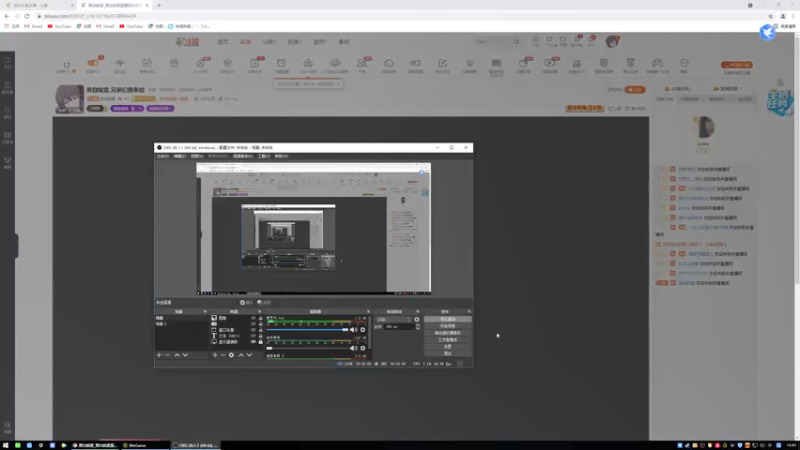Click the 停止推流 button in OBS controls

click(x=447, y=319)
